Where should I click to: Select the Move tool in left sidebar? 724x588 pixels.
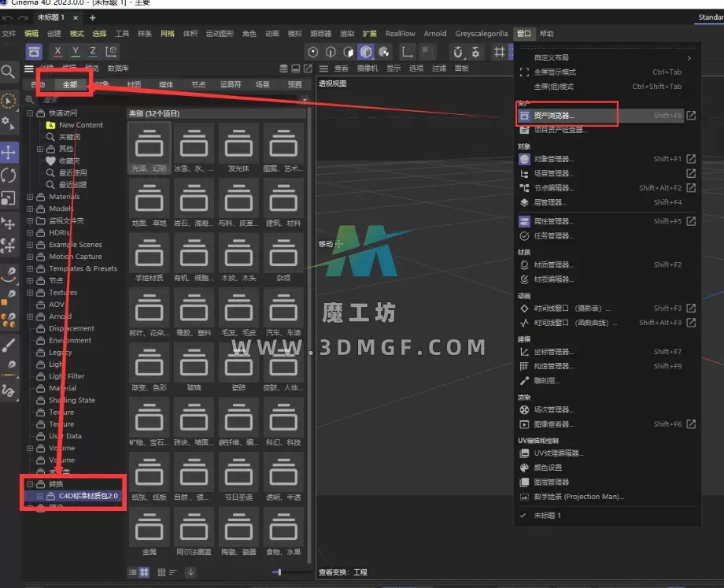pyautogui.click(x=9, y=153)
